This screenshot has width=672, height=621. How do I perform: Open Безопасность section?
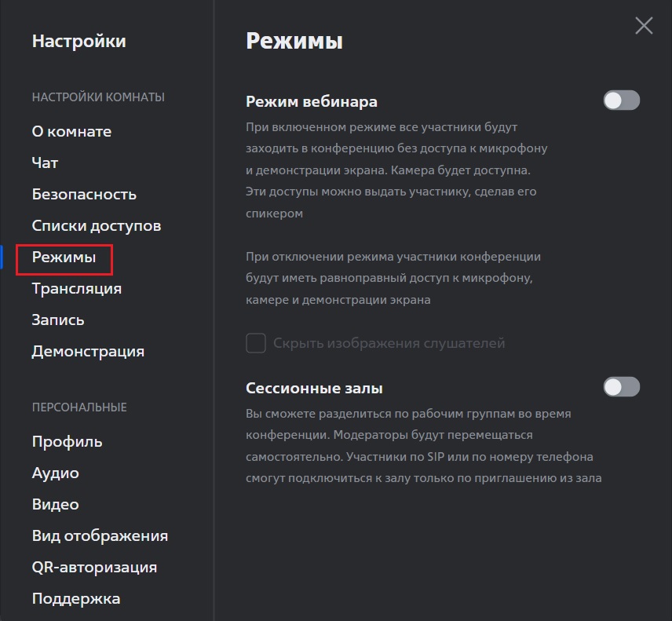click(84, 194)
